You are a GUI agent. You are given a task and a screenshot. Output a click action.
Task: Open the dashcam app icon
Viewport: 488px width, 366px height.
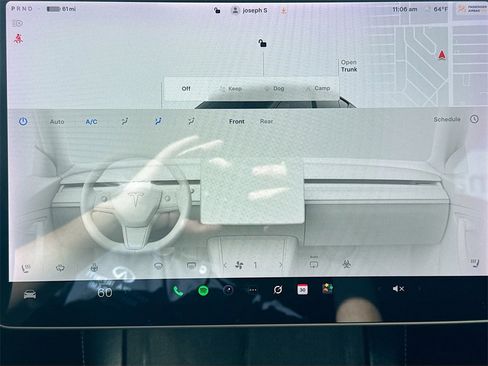point(228,290)
